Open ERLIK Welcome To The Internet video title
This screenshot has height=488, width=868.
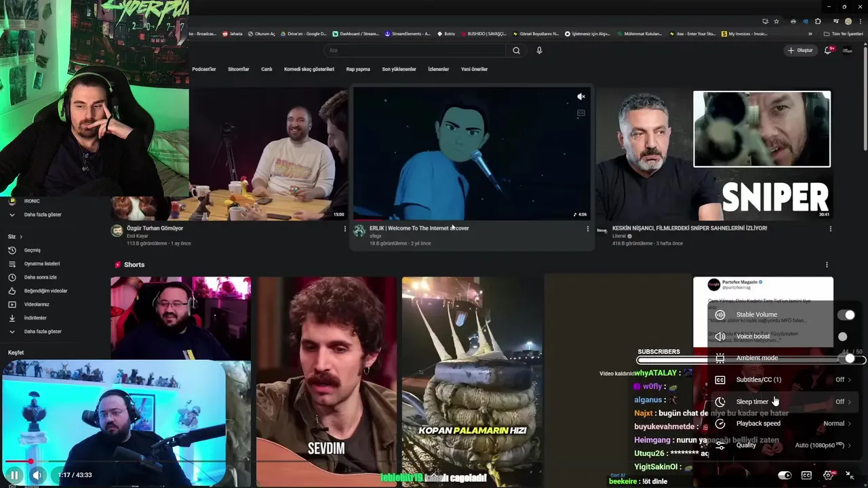coord(419,228)
